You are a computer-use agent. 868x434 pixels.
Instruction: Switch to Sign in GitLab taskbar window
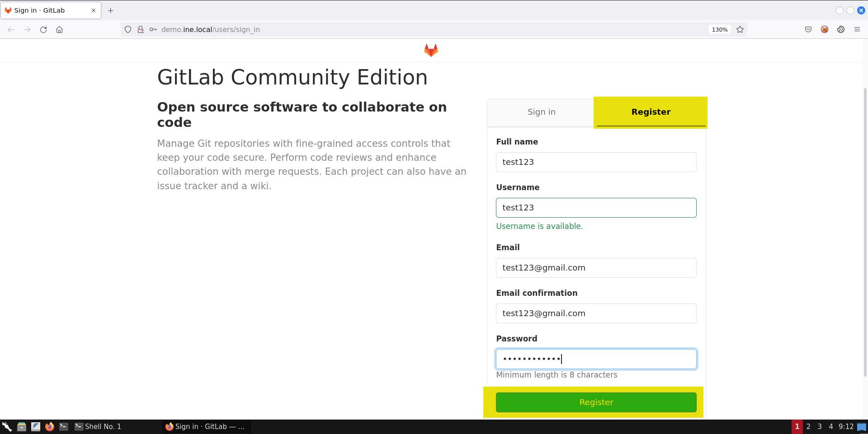coord(206,426)
